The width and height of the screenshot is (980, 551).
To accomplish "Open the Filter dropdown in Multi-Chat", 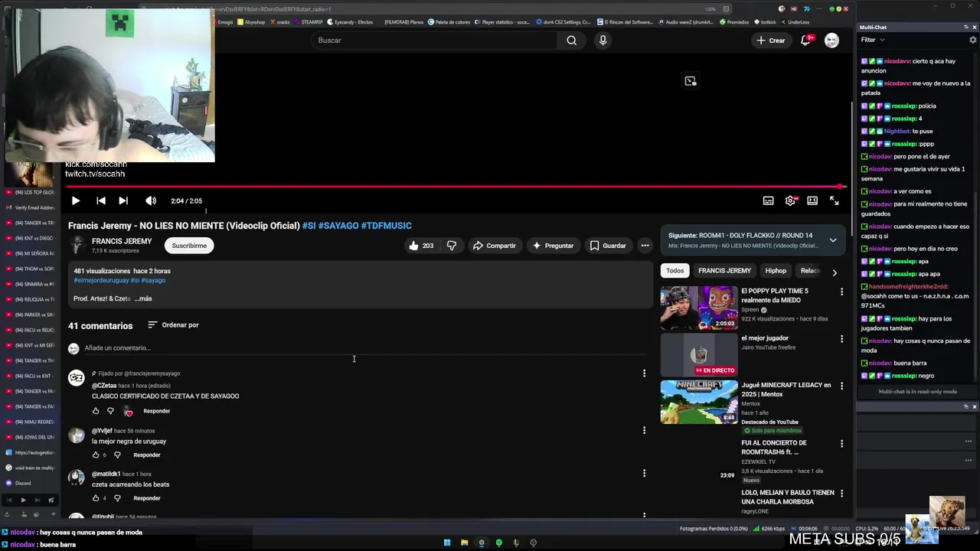I will click(872, 40).
